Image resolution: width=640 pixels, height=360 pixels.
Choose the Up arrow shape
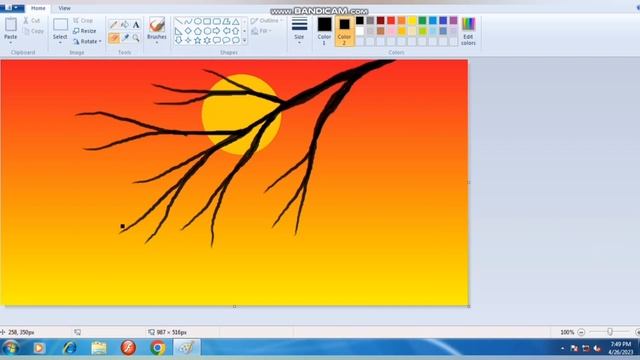236,31
